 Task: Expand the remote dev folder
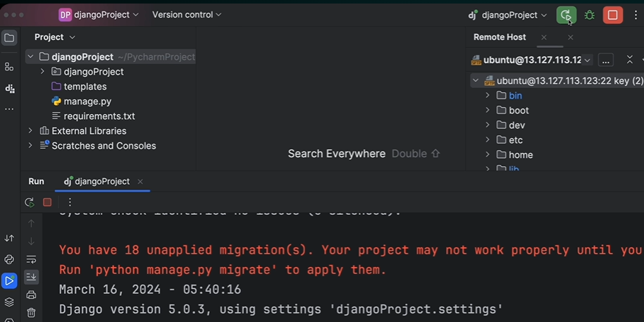(488, 125)
